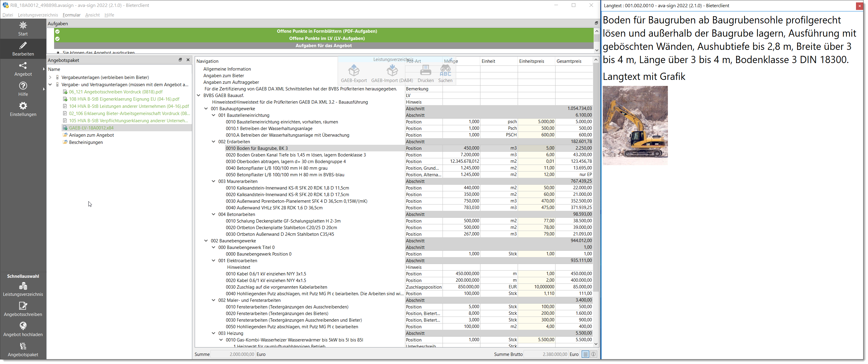Image resolution: width=868 pixels, height=364 pixels.
Task: Select Allgemeine Information in Navigation
Action: pos(227,69)
